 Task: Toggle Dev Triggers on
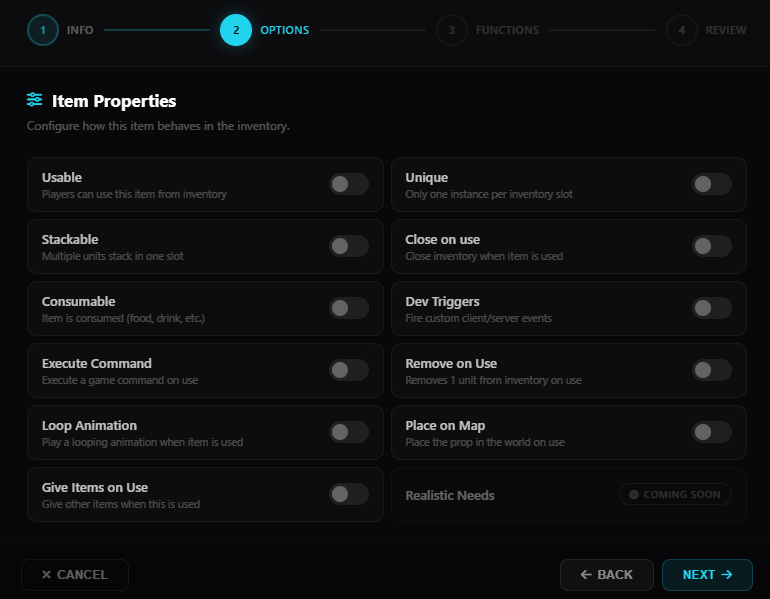pos(712,308)
